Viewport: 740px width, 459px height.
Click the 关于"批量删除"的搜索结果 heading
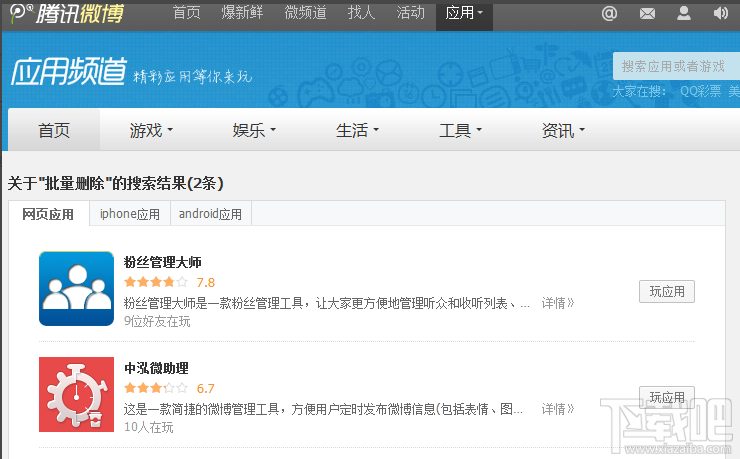[116, 184]
